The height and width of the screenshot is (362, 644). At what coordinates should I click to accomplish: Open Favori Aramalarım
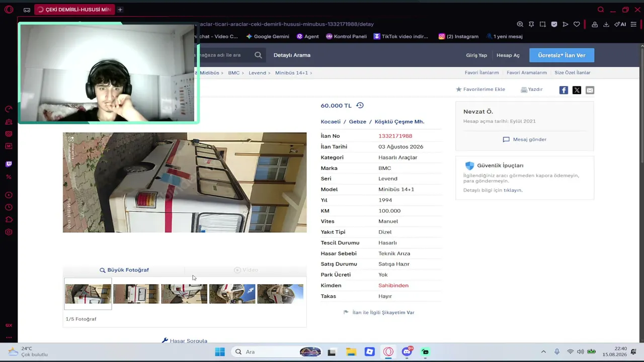[x=527, y=73]
